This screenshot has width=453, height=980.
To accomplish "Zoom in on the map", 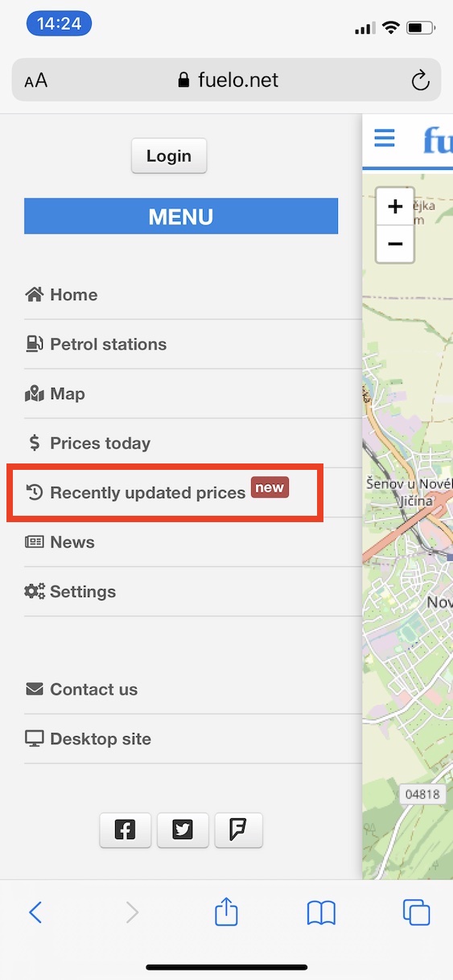I will pyautogui.click(x=395, y=207).
